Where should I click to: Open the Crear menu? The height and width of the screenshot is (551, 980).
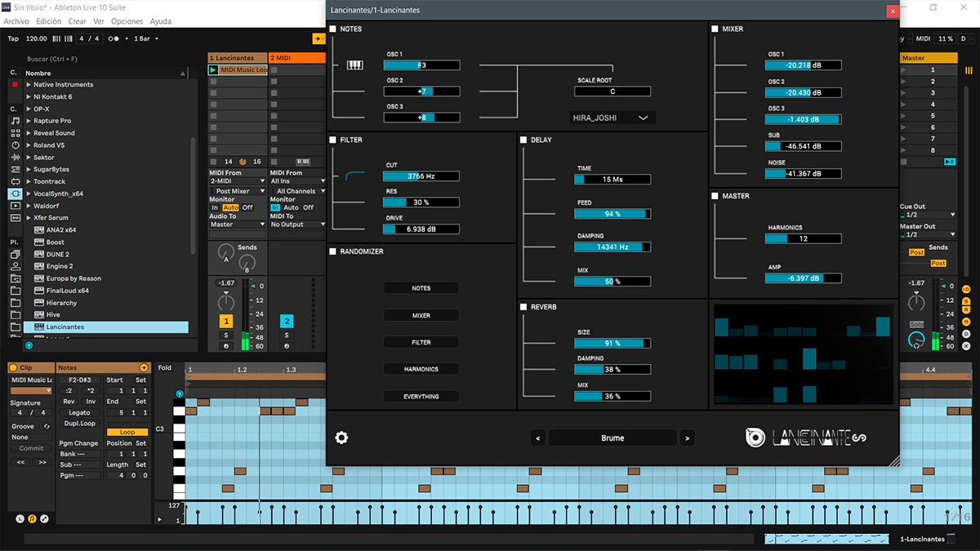pyautogui.click(x=77, y=21)
